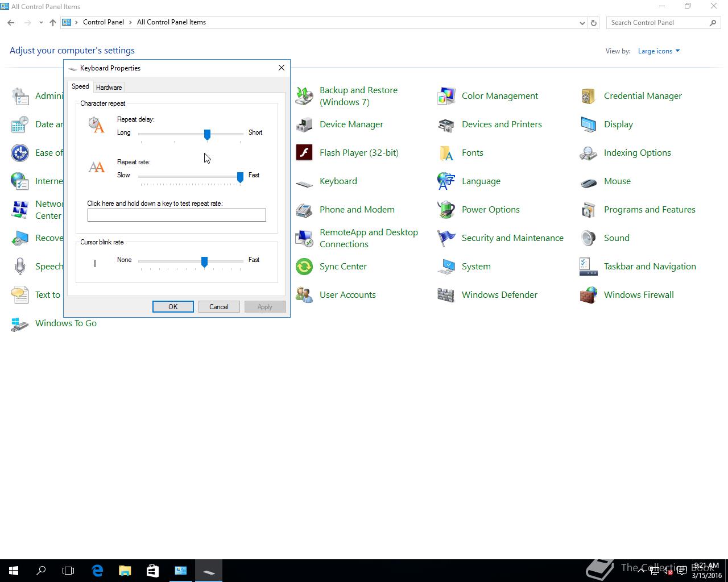Launch Microsoft Edge from taskbar

pyautogui.click(x=97, y=571)
